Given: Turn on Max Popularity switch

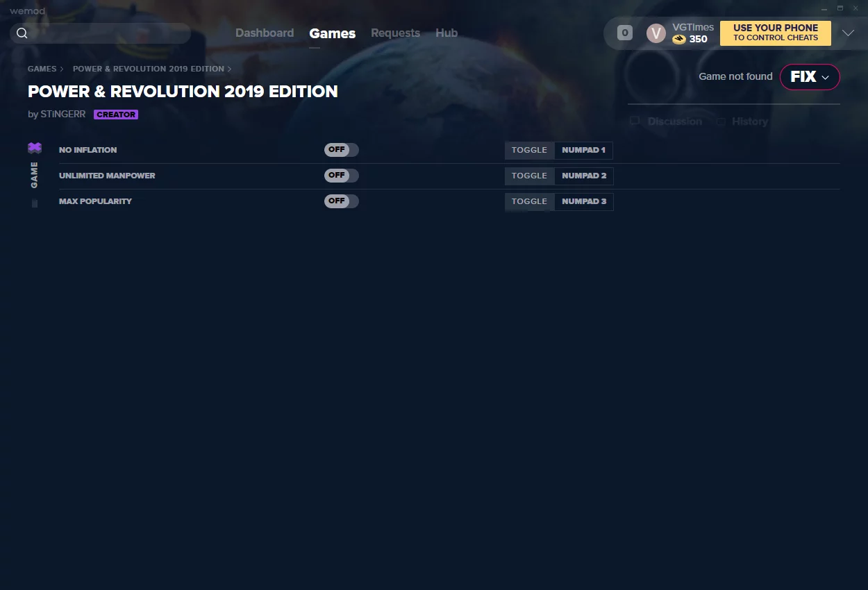Looking at the screenshot, I should coord(342,201).
